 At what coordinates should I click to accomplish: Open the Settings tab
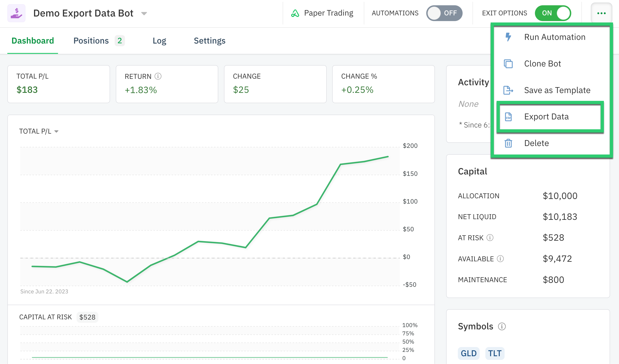tap(210, 41)
